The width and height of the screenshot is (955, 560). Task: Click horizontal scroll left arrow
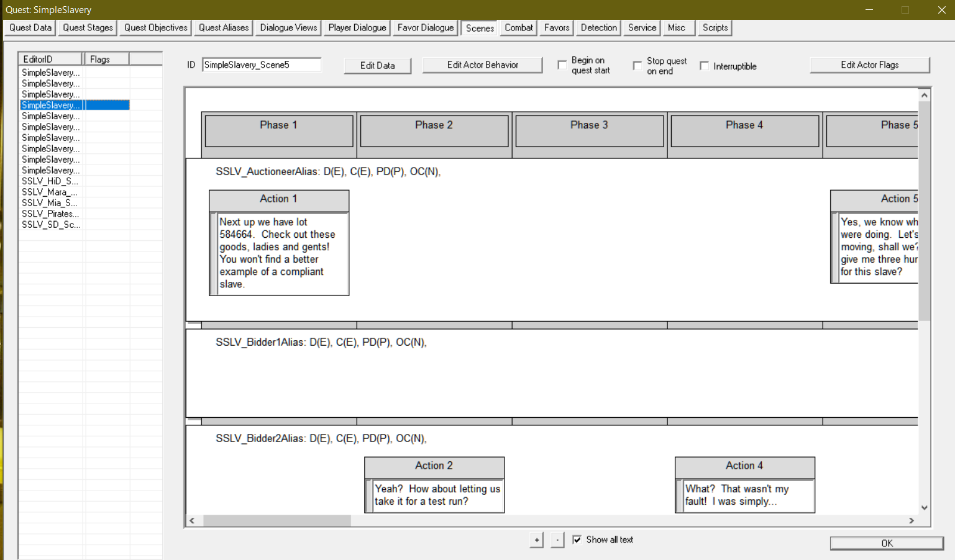(x=192, y=521)
